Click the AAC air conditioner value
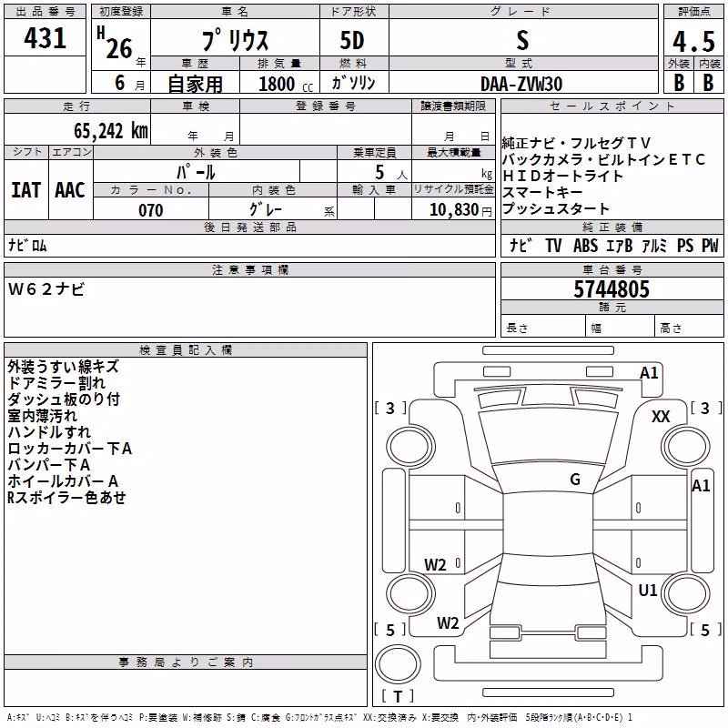The image size is (728, 728). pos(70,190)
